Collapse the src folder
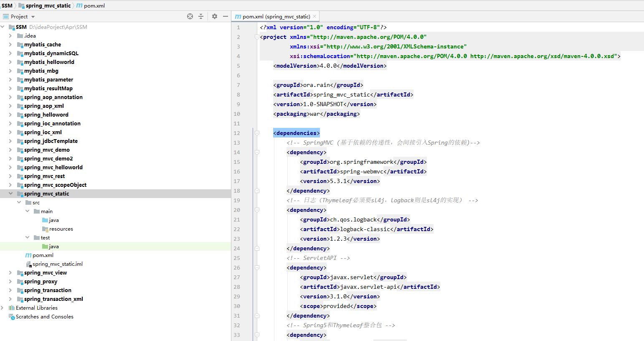Image resolution: width=644 pixels, height=341 pixels. coord(19,202)
